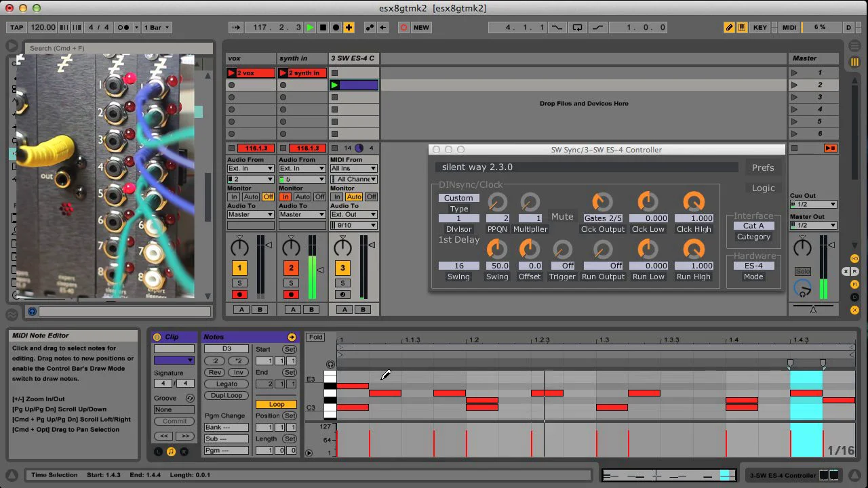Toggle the Fold button in note editor
The height and width of the screenshot is (488, 868).
(x=315, y=337)
